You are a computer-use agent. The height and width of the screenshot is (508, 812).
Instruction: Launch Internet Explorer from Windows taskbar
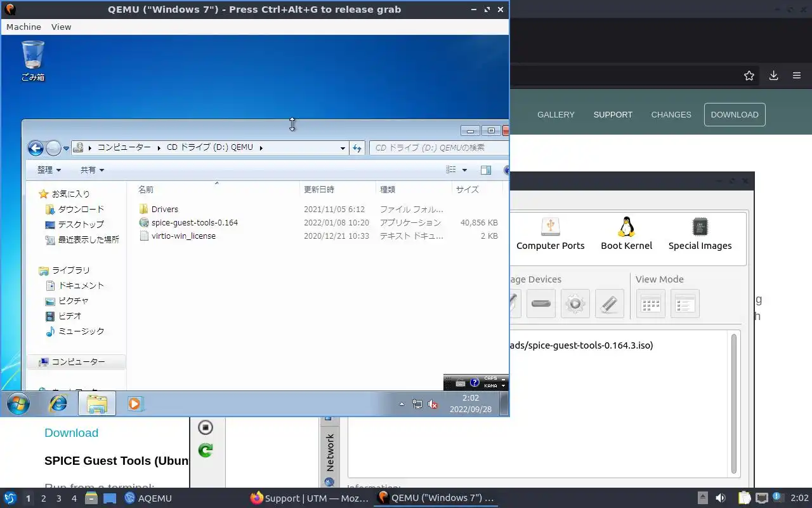[x=58, y=403]
